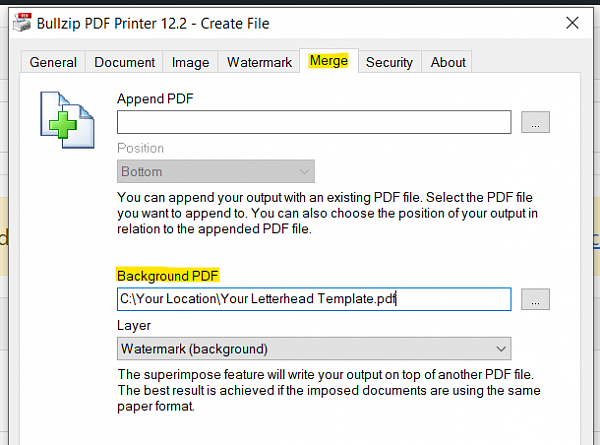Click the 'Layer' label
The height and width of the screenshot is (445, 600).
point(134,325)
